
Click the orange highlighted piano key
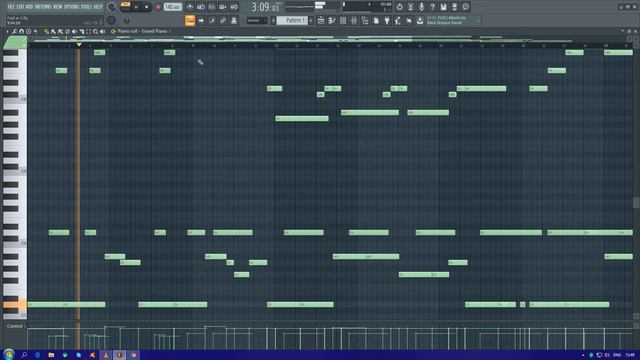[14, 304]
